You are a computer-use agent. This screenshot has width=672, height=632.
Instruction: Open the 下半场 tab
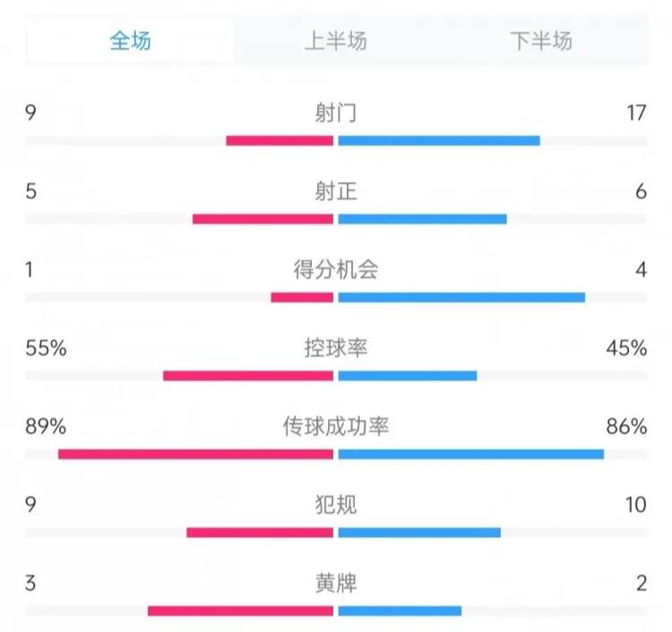point(541,40)
